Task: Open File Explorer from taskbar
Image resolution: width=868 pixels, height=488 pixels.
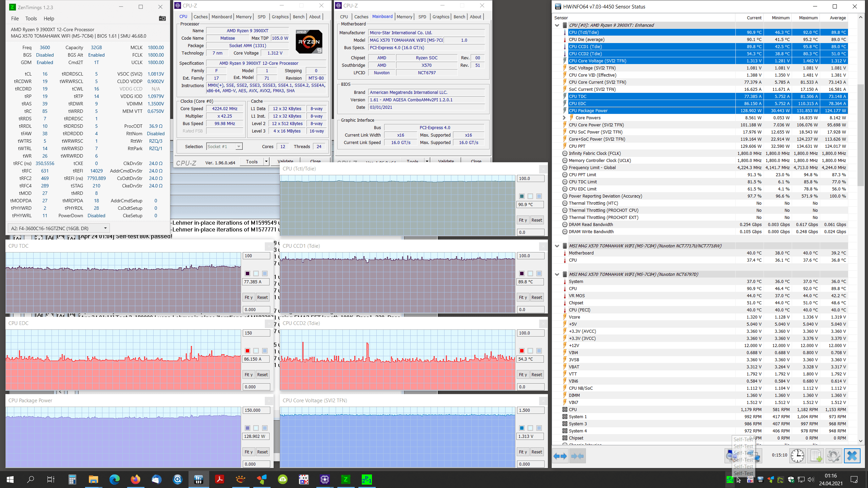Action: tap(93, 480)
